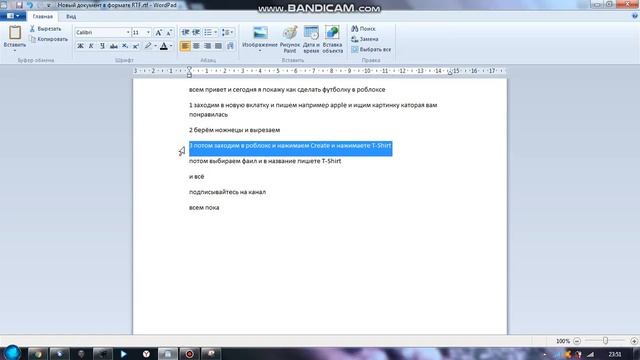Click the zoom slider handle
The image size is (640, 360).
[605, 340]
